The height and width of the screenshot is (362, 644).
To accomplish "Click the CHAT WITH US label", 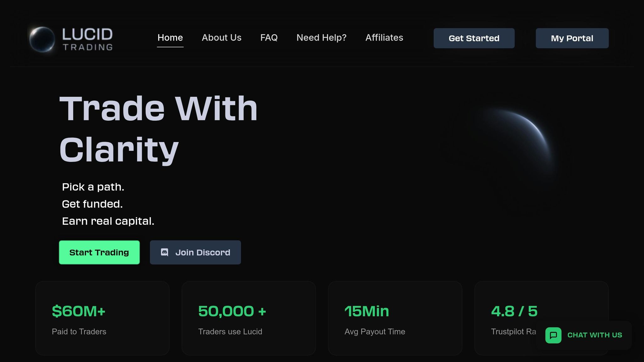I will pyautogui.click(x=595, y=335).
